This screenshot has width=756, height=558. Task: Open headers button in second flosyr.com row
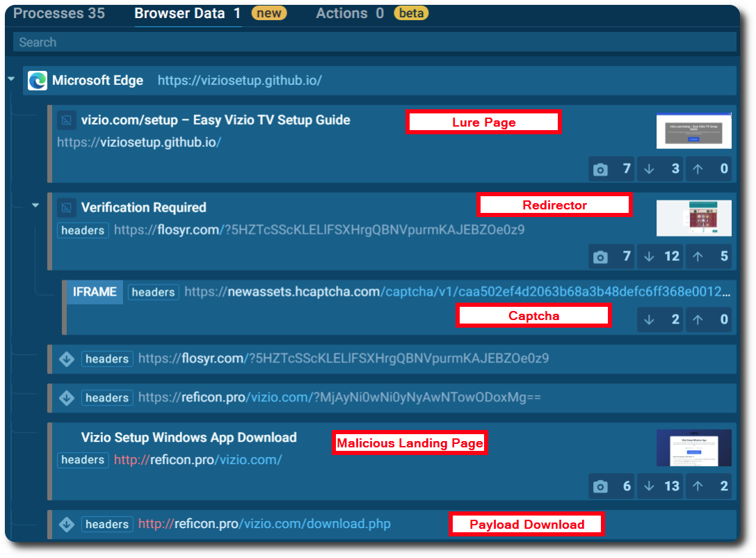click(107, 359)
